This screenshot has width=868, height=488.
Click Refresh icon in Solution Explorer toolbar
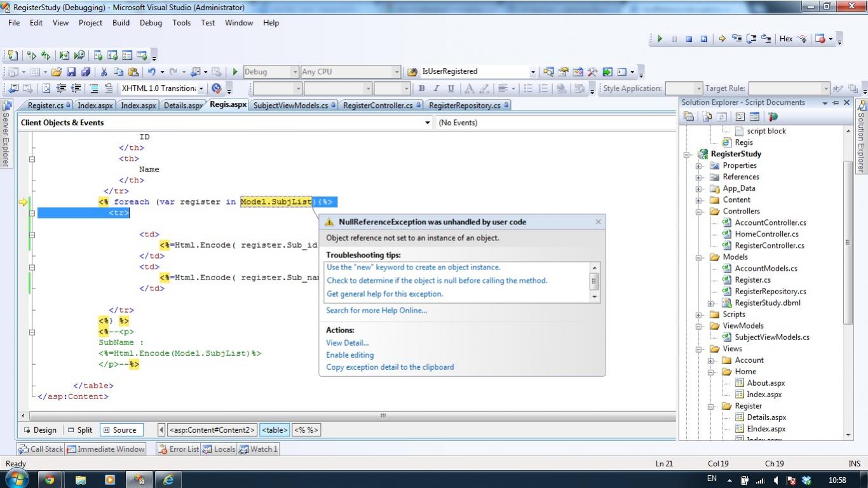click(722, 117)
